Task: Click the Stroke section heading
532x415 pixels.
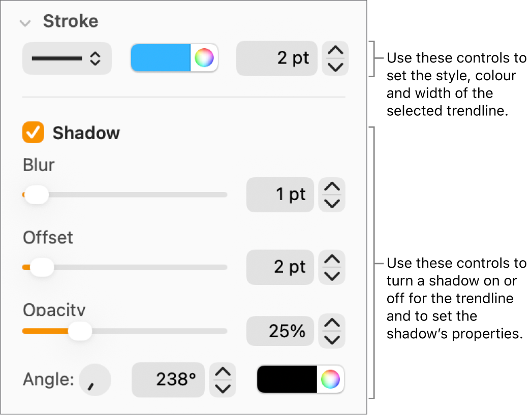Action: pos(70,21)
